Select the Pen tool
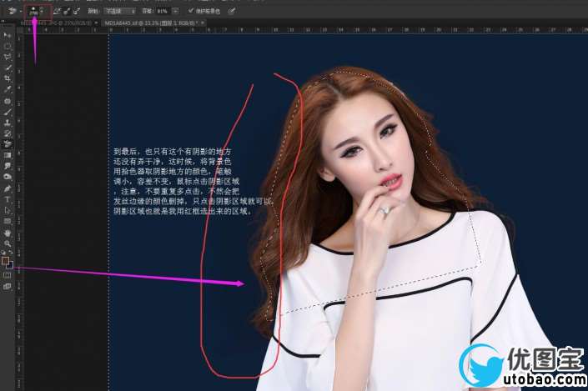The image size is (588, 391). click(8, 188)
